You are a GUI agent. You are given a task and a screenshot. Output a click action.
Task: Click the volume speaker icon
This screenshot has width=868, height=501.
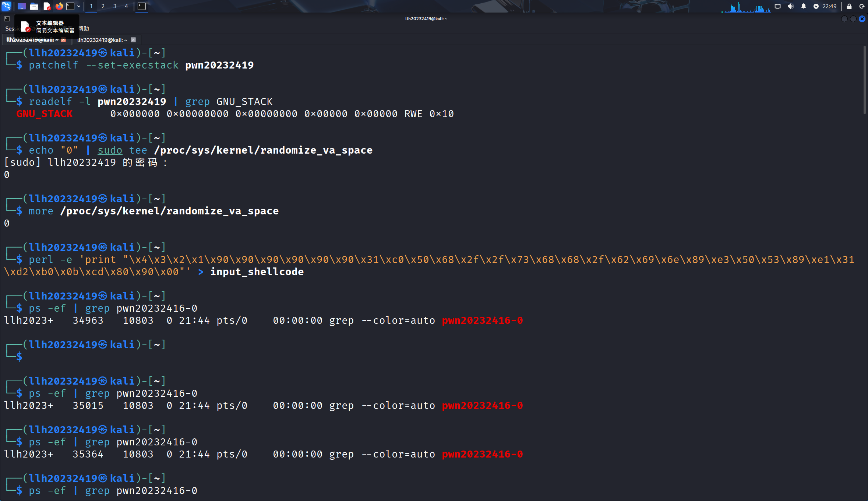[x=790, y=6]
